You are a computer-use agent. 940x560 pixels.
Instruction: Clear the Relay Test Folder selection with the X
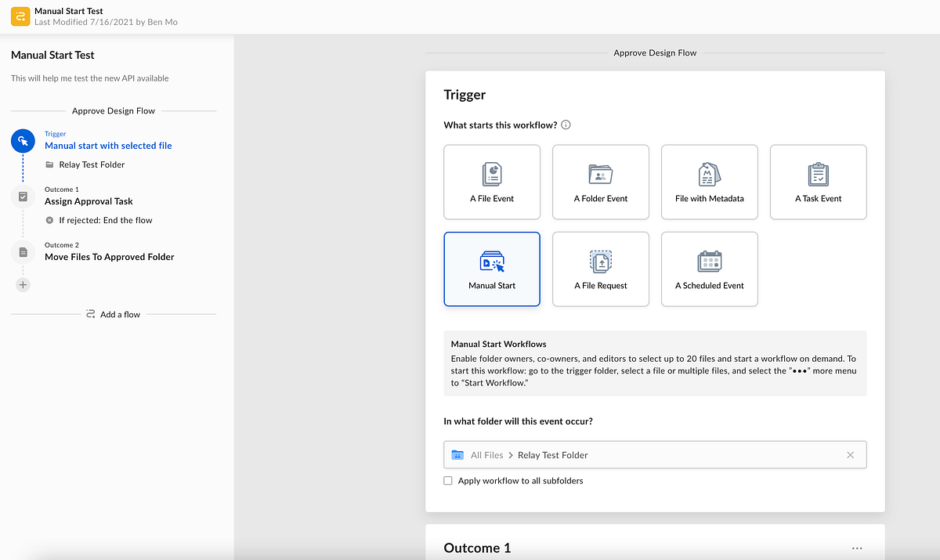pyautogui.click(x=850, y=454)
